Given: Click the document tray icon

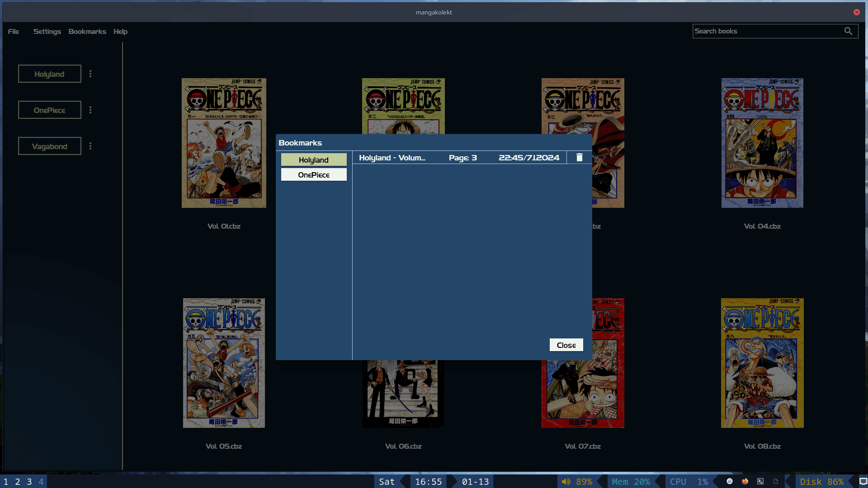Looking at the screenshot, I should click(x=776, y=481).
